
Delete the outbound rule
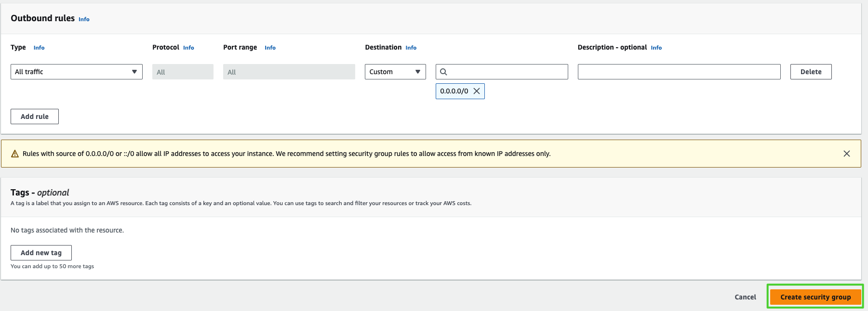pos(811,72)
